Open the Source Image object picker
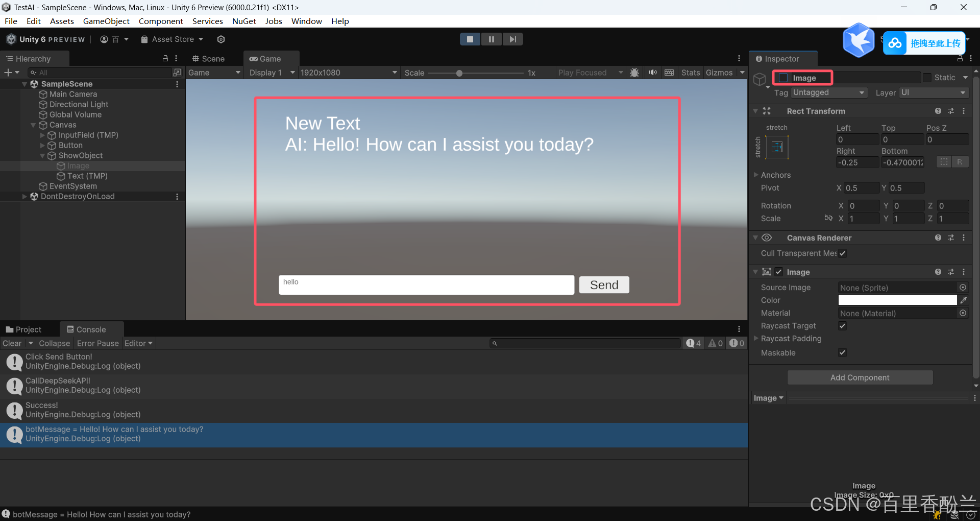The height and width of the screenshot is (521, 980). pyautogui.click(x=963, y=288)
